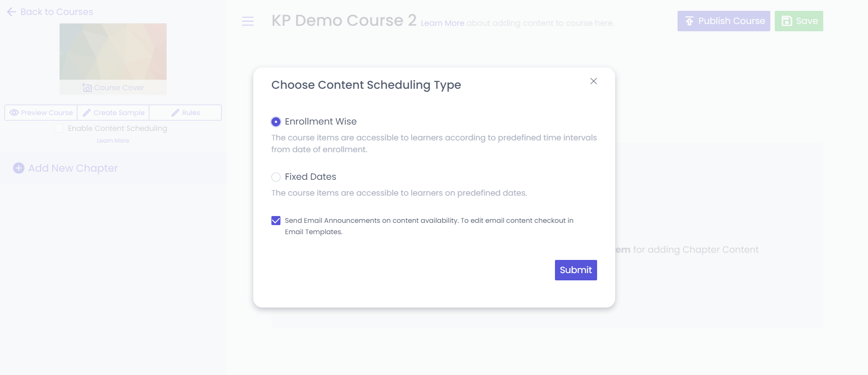Select the Enrollment Wise radio option
This screenshot has width=868, height=375.
tap(276, 122)
